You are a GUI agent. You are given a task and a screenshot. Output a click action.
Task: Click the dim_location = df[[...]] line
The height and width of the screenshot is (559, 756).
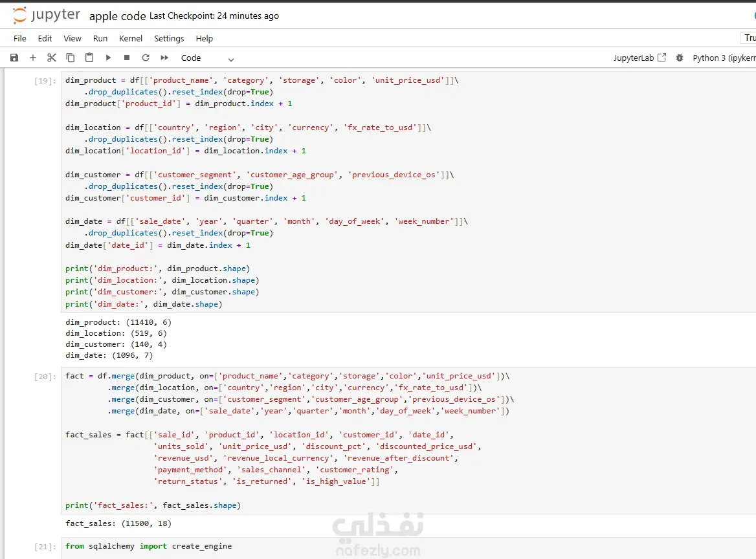(x=249, y=127)
